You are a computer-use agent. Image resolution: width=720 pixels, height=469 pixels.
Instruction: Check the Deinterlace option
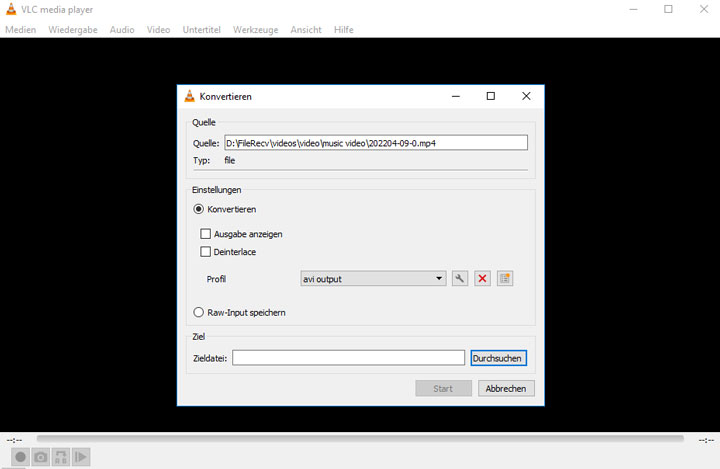(x=206, y=252)
